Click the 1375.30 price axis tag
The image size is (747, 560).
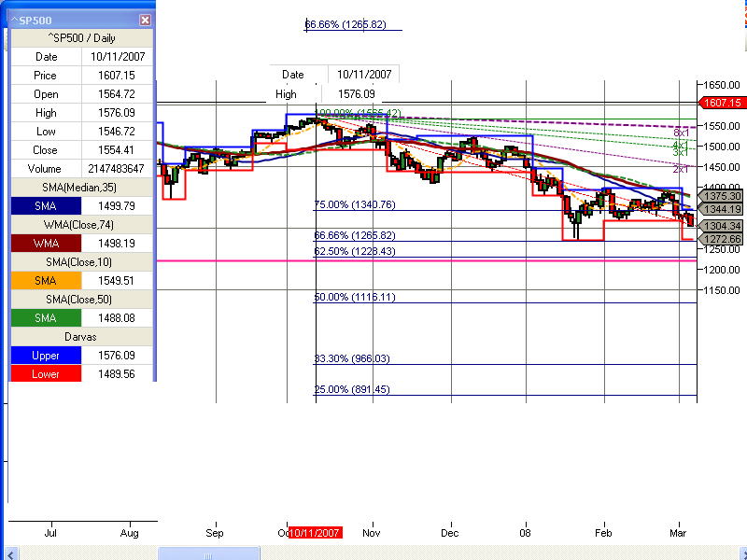(721, 196)
